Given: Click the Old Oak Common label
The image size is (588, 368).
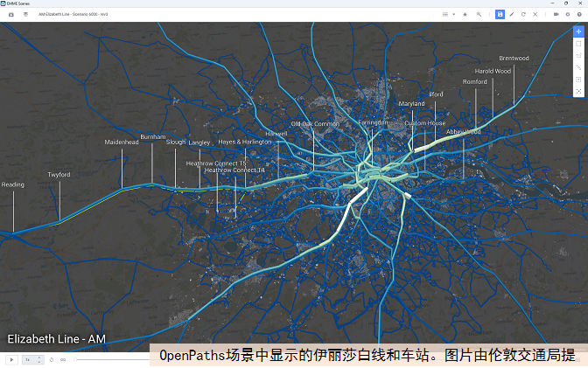Looking at the screenshot, I should tap(315, 123).
